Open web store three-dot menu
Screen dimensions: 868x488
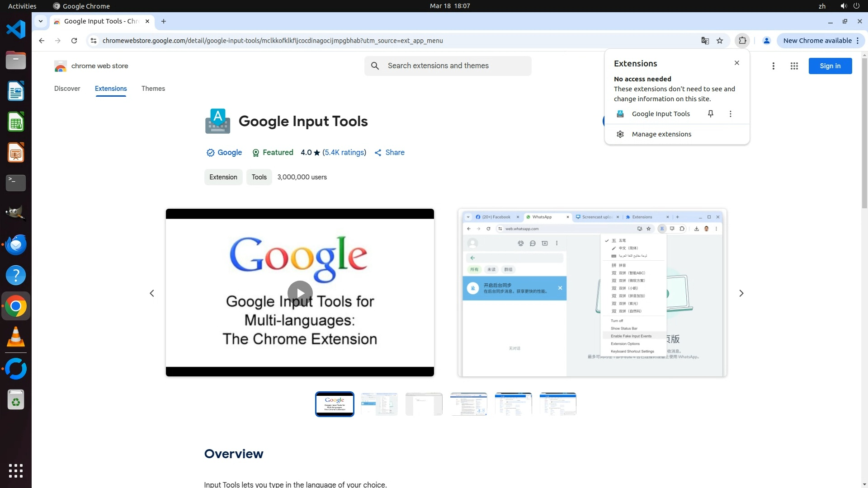pyautogui.click(x=773, y=66)
